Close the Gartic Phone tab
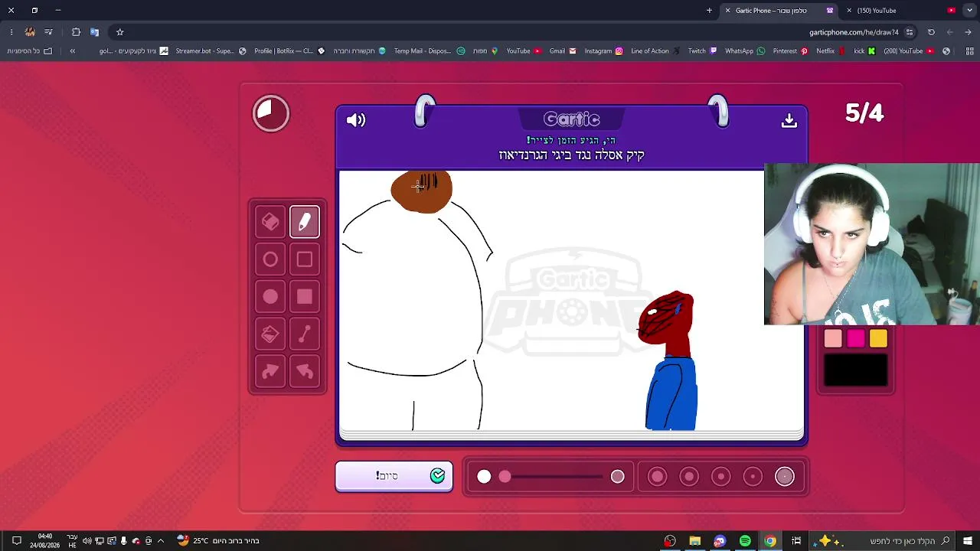980x551 pixels. pos(727,11)
